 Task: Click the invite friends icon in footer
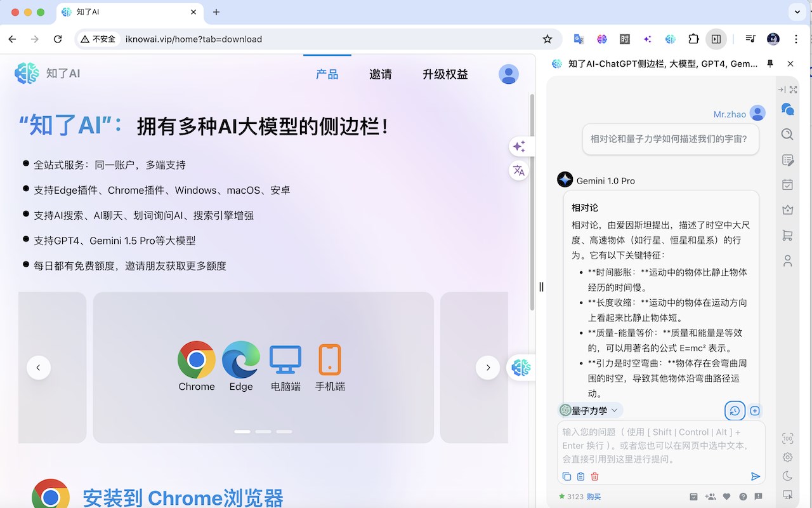(710, 497)
